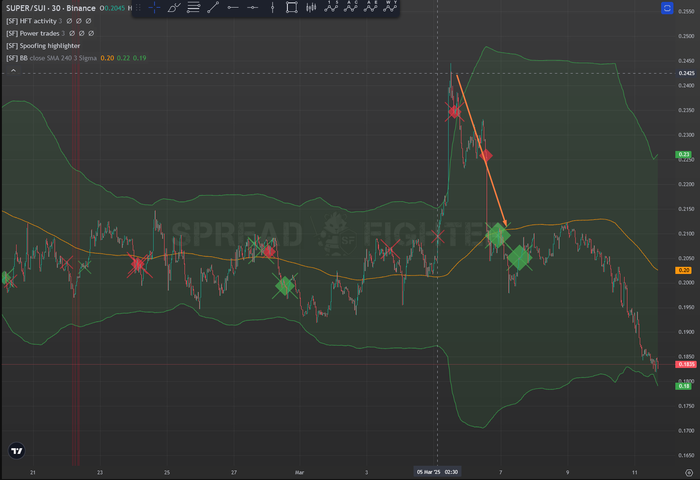Open chart settings at time axis corner
Viewport: 700px width, 480px height.
tap(689, 472)
